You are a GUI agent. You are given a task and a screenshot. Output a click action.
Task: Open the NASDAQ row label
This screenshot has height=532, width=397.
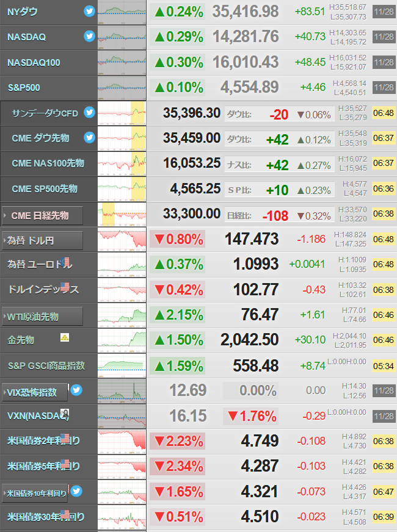coord(26,37)
